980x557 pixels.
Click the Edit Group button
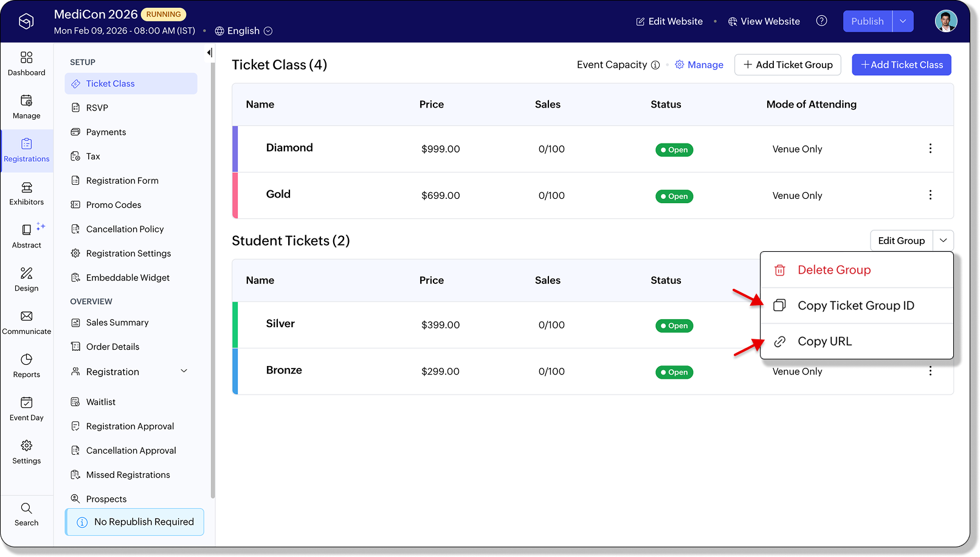[x=902, y=241]
